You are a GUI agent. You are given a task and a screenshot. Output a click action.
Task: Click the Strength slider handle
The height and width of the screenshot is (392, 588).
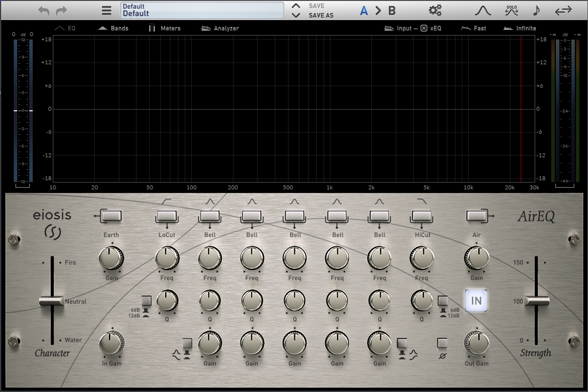point(536,301)
